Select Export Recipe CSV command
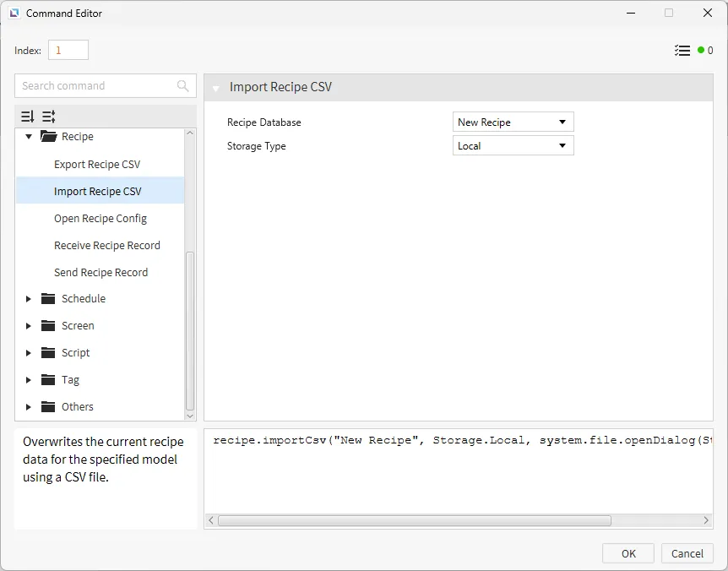 tap(97, 165)
